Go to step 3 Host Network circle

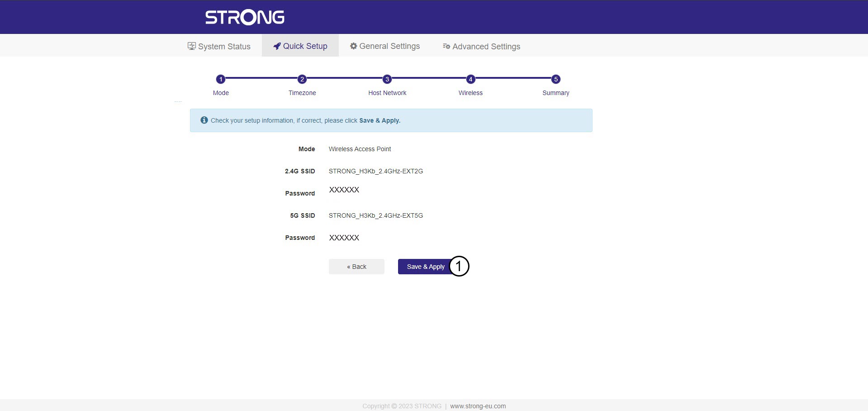(387, 79)
